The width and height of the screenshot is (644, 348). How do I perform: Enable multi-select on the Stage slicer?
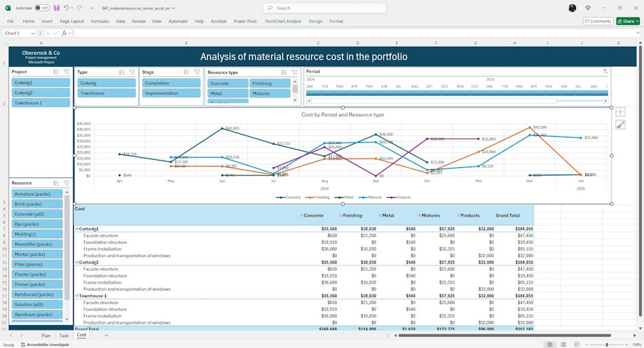point(186,72)
